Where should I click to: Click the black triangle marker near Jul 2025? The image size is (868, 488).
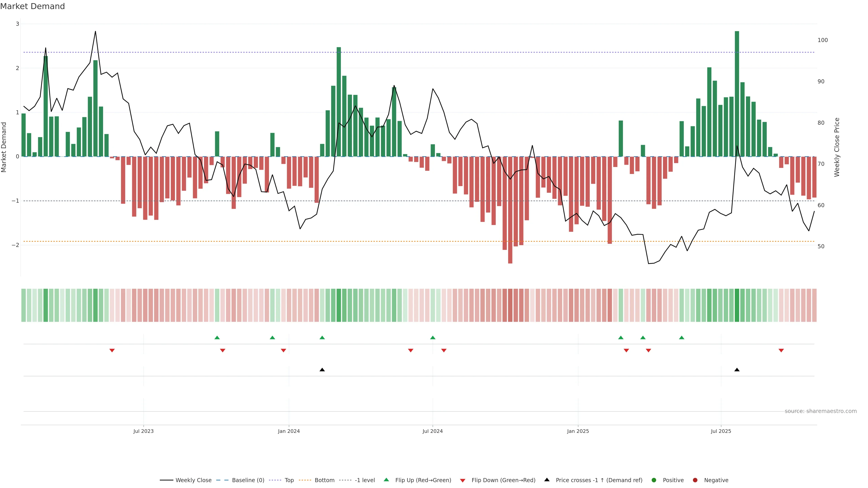[737, 370]
